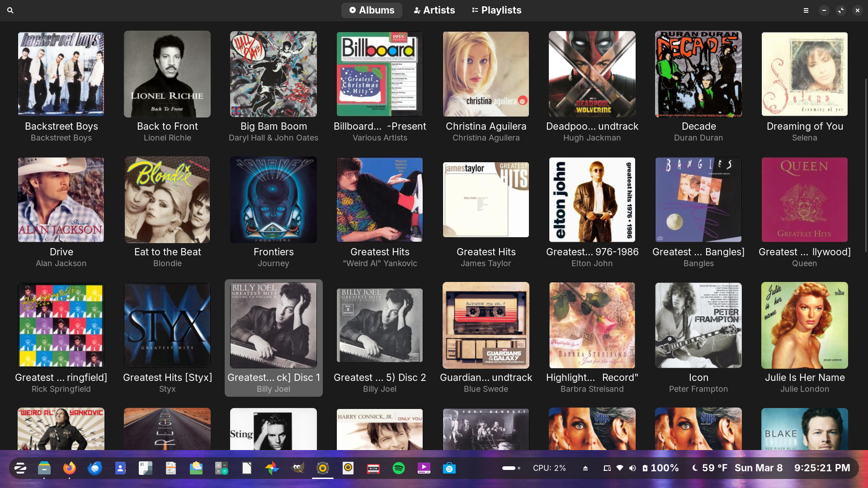Launch Firefox from the dock
The width and height of the screenshot is (868, 488).
pos(70,468)
